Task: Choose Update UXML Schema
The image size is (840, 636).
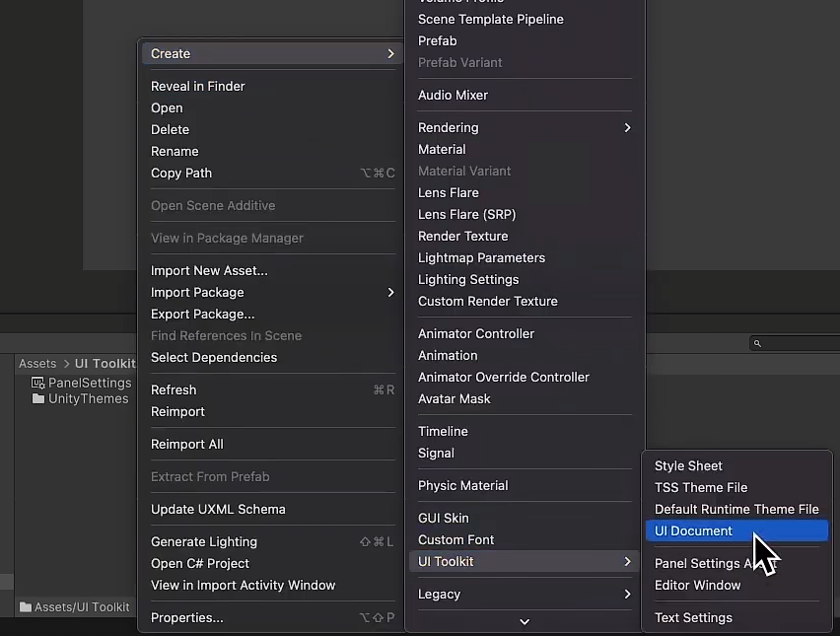Action: 273,509
